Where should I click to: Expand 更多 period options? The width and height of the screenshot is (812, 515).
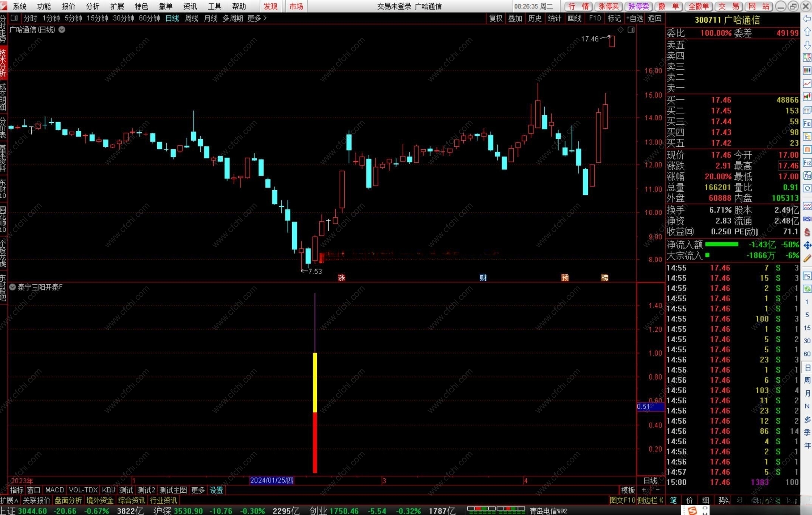coord(257,18)
